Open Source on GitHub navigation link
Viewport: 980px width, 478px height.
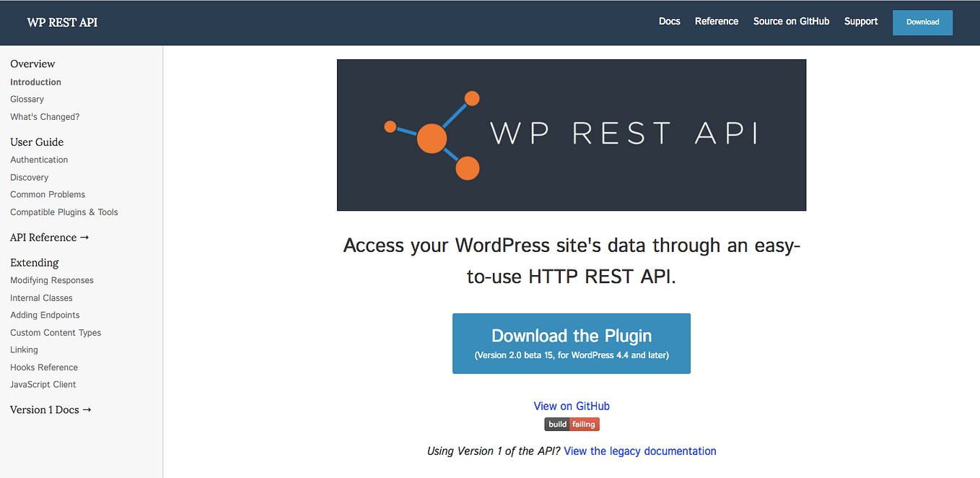[x=791, y=21]
